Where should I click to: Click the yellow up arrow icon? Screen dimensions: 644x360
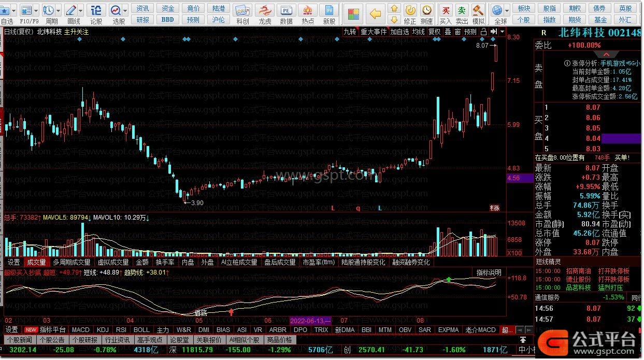pos(394,8)
